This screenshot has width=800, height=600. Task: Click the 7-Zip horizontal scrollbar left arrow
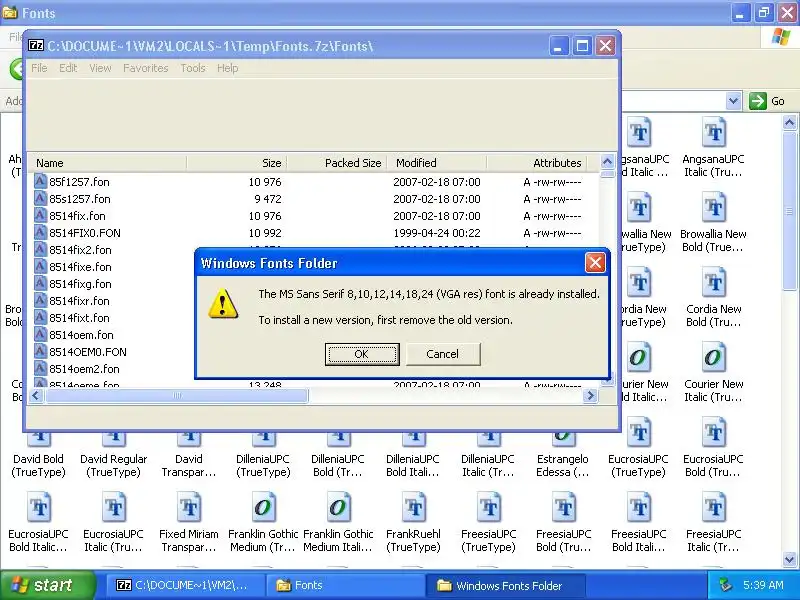point(36,395)
